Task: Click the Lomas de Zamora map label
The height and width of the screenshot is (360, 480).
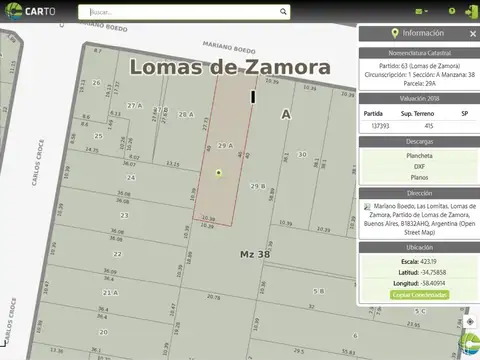Action: [x=230, y=67]
